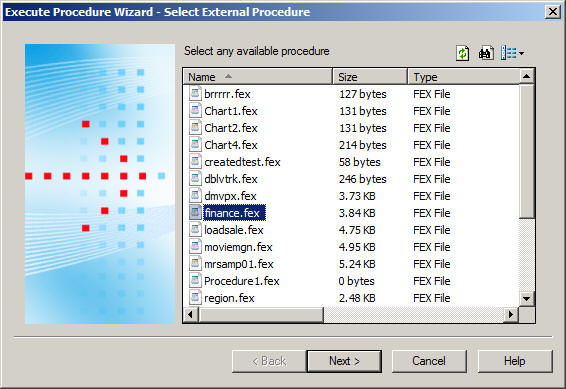Click the refresh procedure list icon
The height and width of the screenshot is (389, 566).
pyautogui.click(x=462, y=53)
